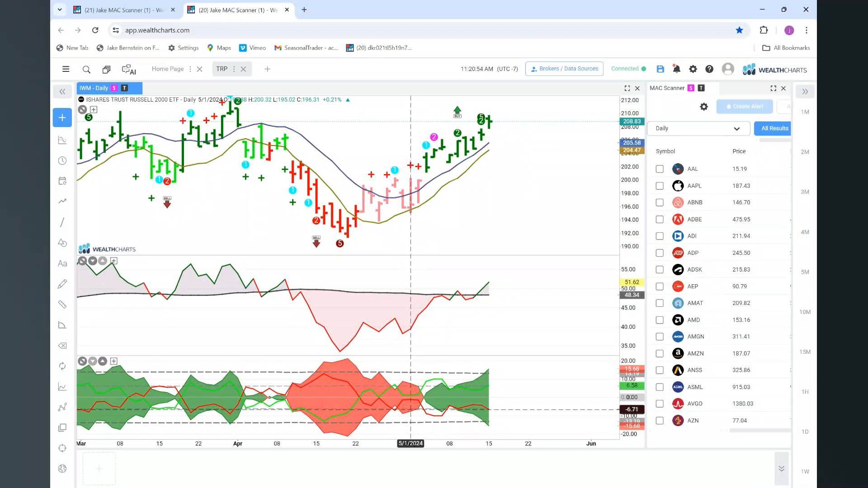Open the help question mark icon

pyautogui.click(x=709, y=69)
